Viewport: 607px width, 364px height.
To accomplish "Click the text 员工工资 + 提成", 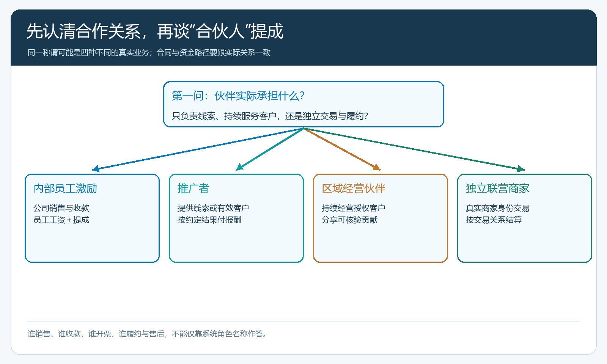I will [x=61, y=220].
